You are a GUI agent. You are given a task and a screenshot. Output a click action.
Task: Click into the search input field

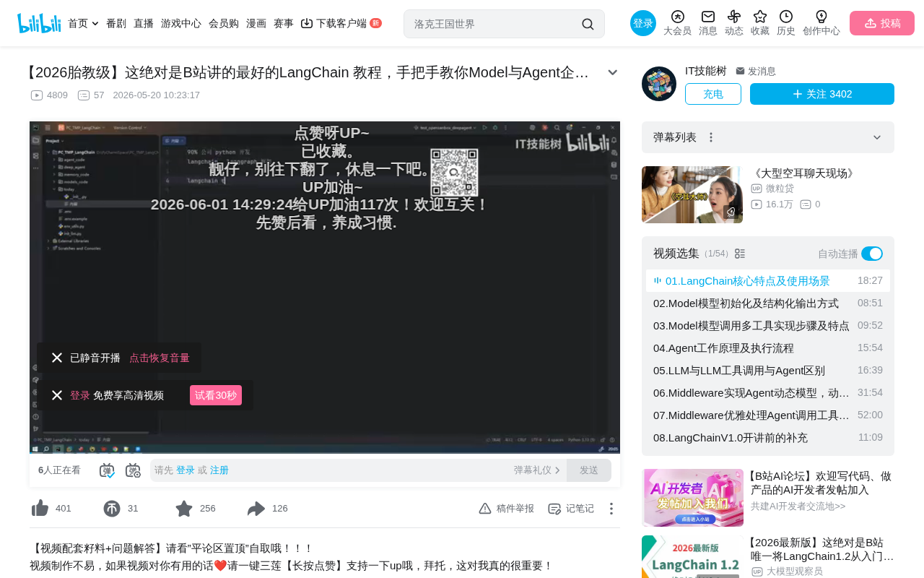pyautogui.click(x=494, y=24)
